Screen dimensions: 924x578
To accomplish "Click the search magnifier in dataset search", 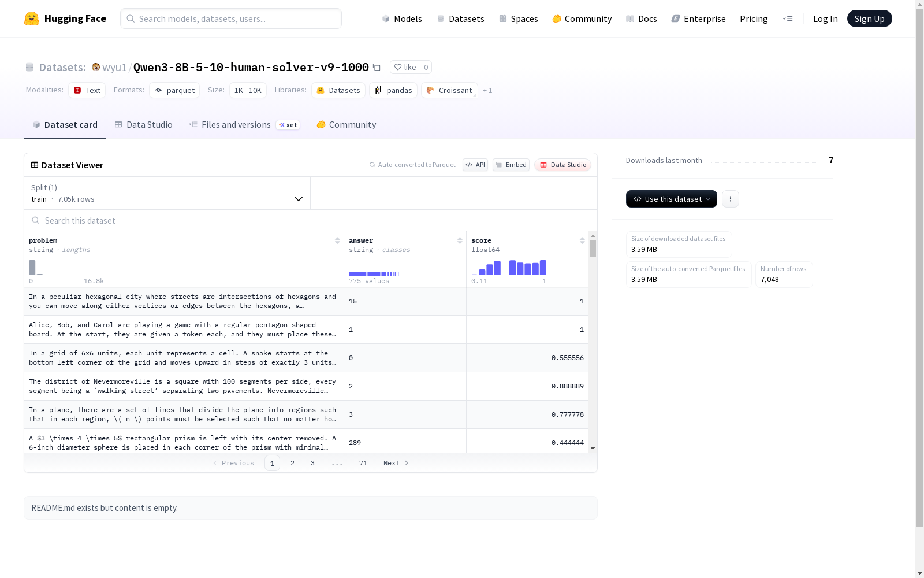I will (36, 220).
